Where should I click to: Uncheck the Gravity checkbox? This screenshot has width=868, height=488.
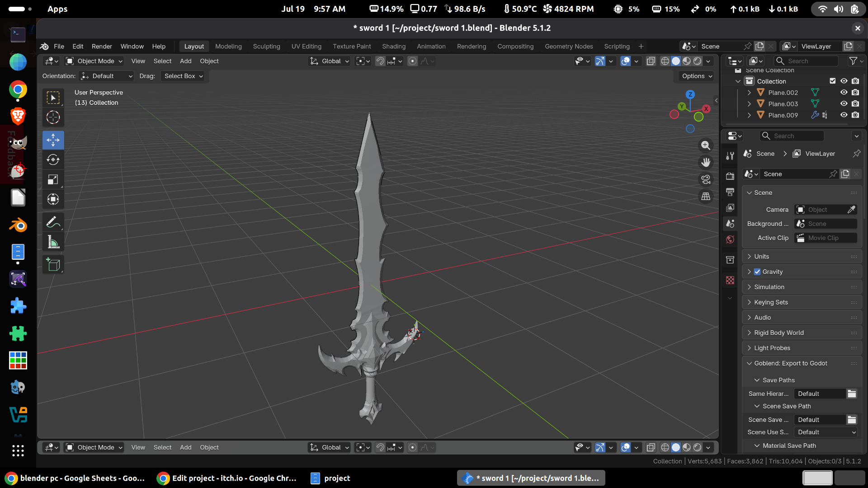pos(757,272)
